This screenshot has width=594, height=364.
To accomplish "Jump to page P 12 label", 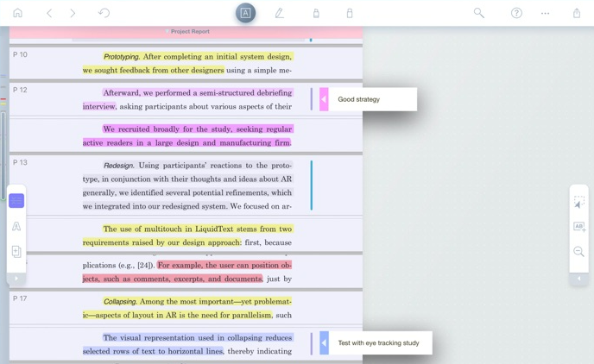I will coord(20,90).
